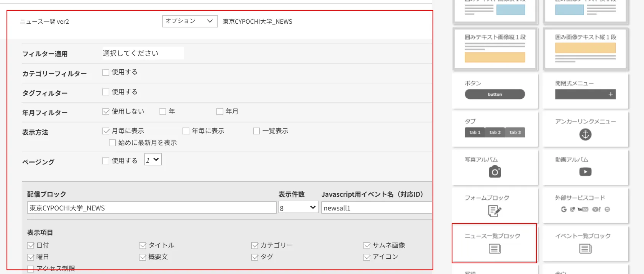Focus the Javascript event name field newsall1

tap(377, 207)
